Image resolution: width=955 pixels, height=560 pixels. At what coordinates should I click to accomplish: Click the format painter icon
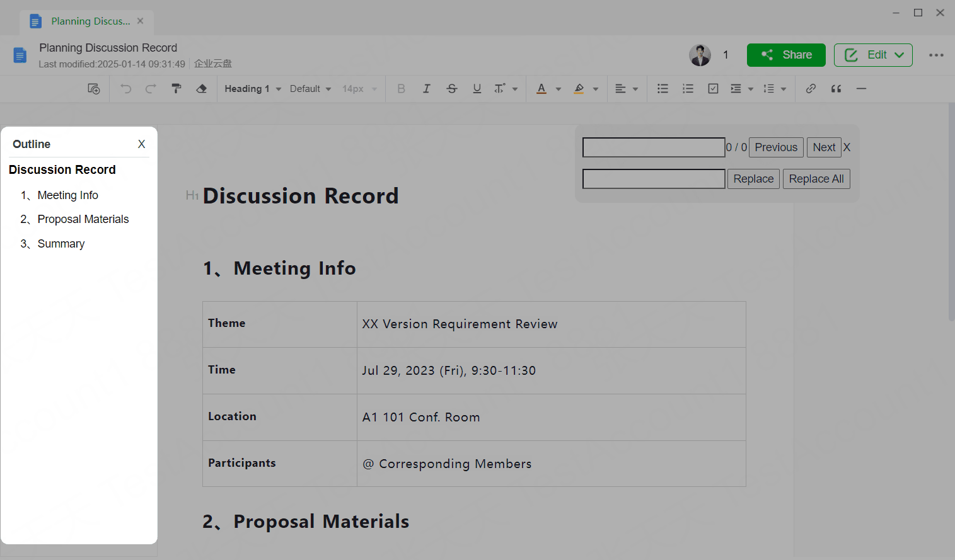[177, 89]
